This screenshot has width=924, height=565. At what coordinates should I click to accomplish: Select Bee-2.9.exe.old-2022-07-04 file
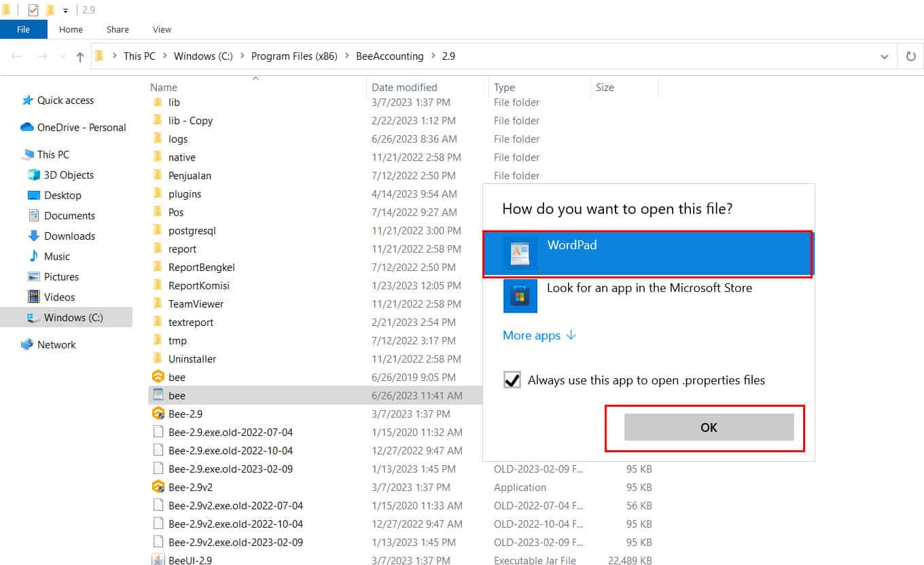[231, 433]
